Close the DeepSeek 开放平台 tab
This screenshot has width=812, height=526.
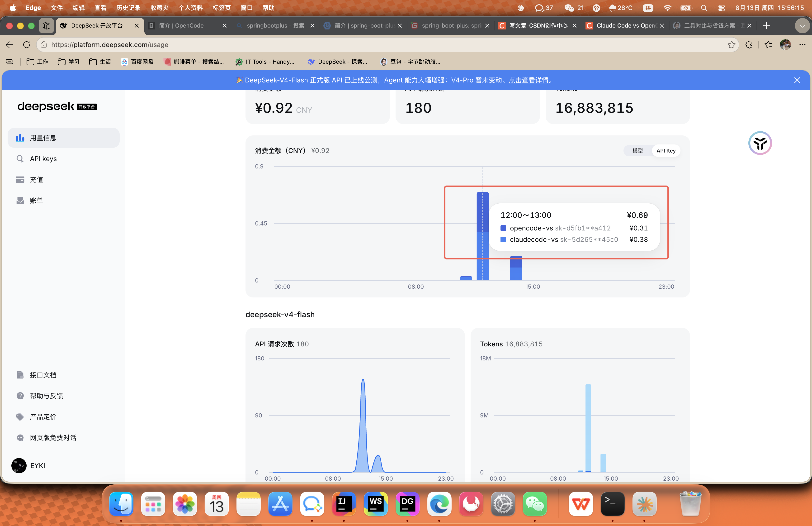click(x=137, y=26)
